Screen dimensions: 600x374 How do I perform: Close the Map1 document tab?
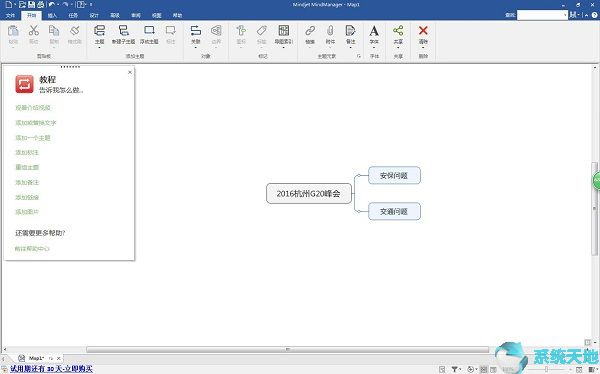(59, 358)
